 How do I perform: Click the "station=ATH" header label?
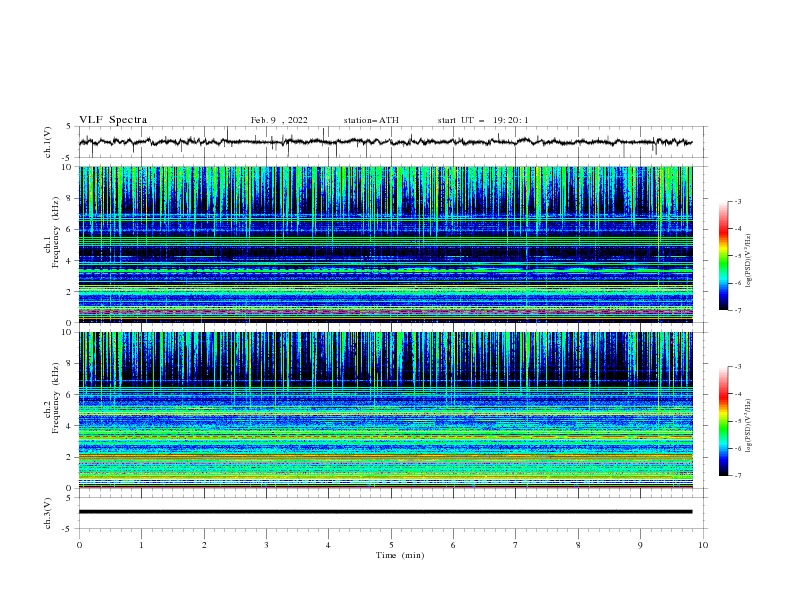pyautogui.click(x=371, y=120)
